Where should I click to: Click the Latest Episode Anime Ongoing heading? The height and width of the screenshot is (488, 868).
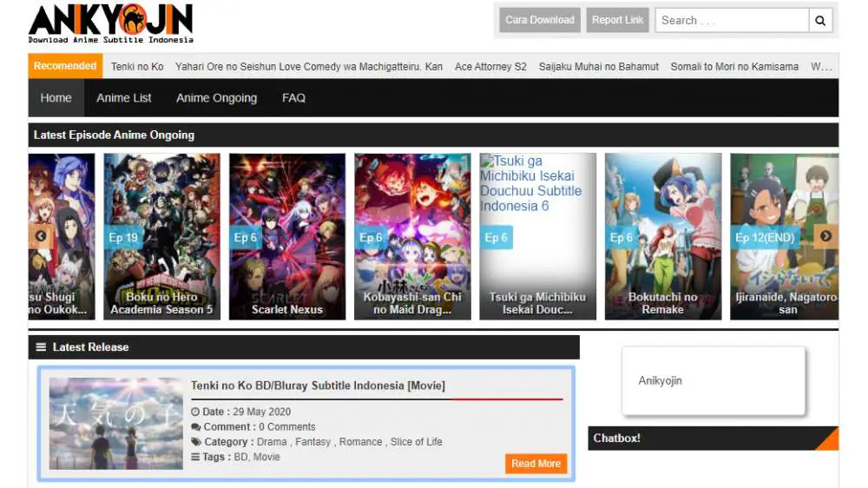tap(114, 135)
